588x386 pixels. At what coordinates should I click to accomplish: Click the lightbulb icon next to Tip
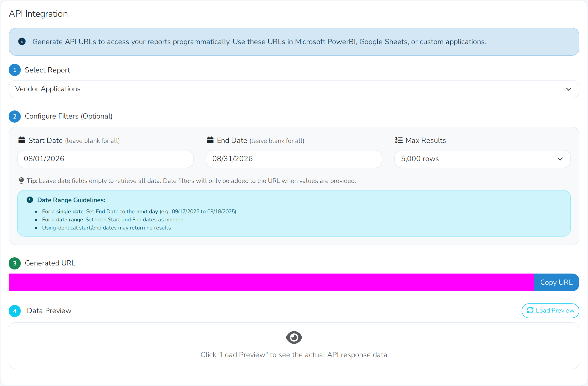(21, 181)
